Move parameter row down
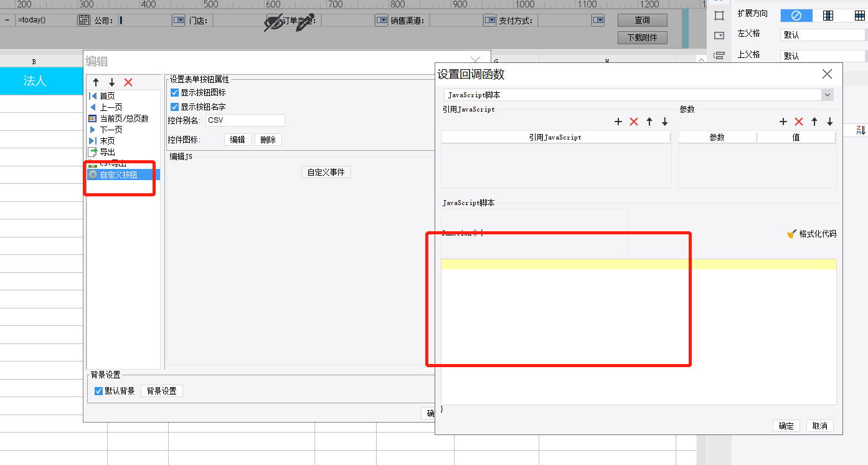This screenshot has width=868, height=465. click(830, 122)
